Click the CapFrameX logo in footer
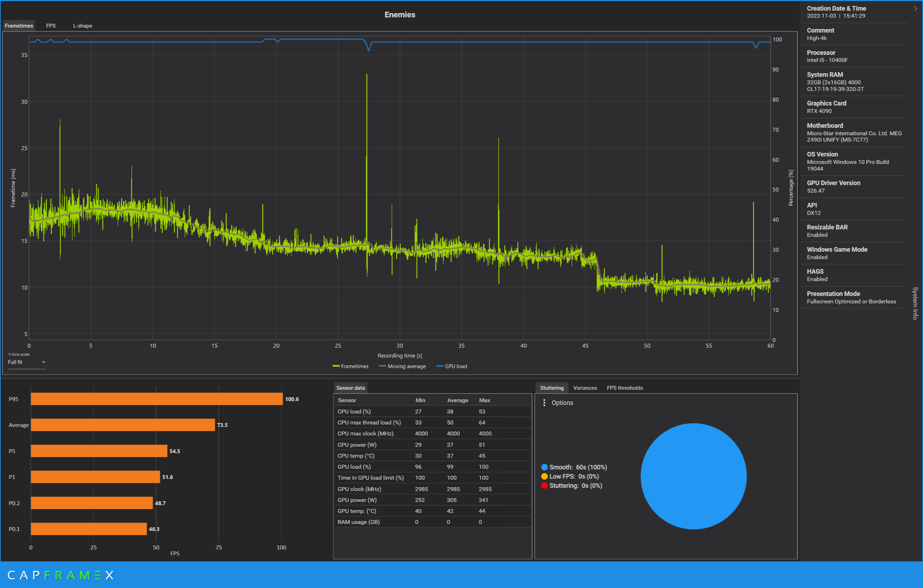The height and width of the screenshot is (588, 923). (x=61, y=575)
